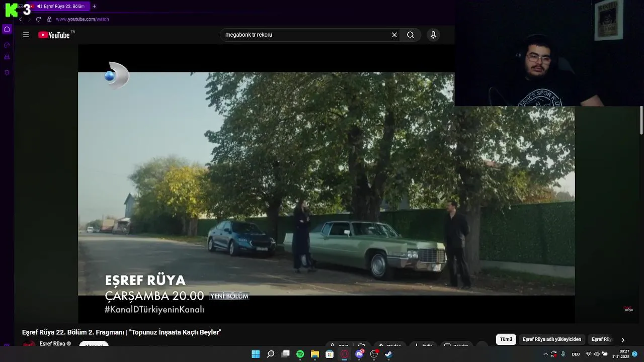
Task: Clear the search text with the X
Action: (394, 35)
